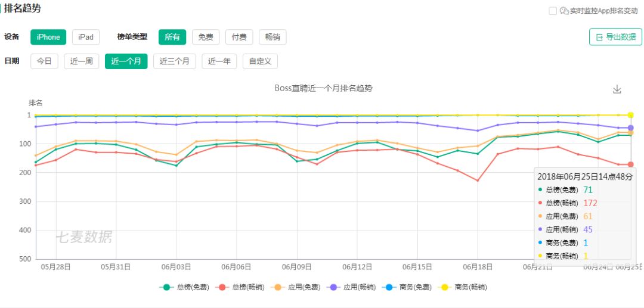Select 近三个月 date range
This screenshot has width=644, height=308.
[175, 61]
